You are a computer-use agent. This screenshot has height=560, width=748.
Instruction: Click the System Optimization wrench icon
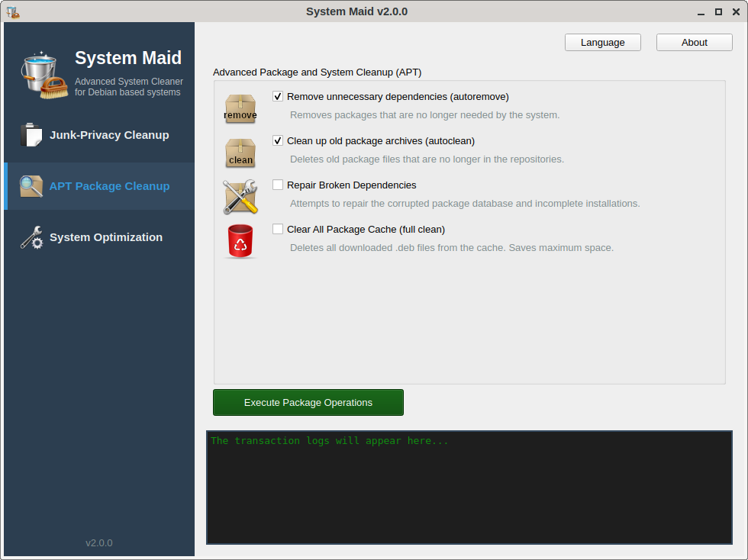tap(31, 237)
